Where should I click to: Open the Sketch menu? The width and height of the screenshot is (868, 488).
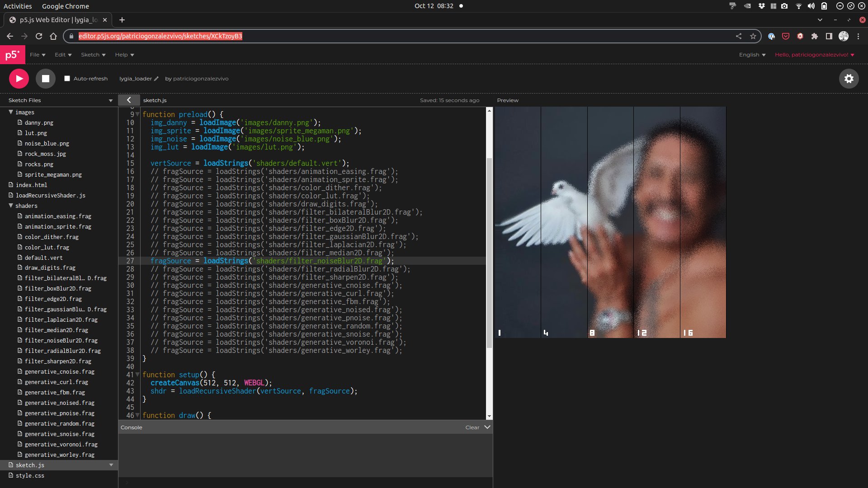tap(93, 55)
